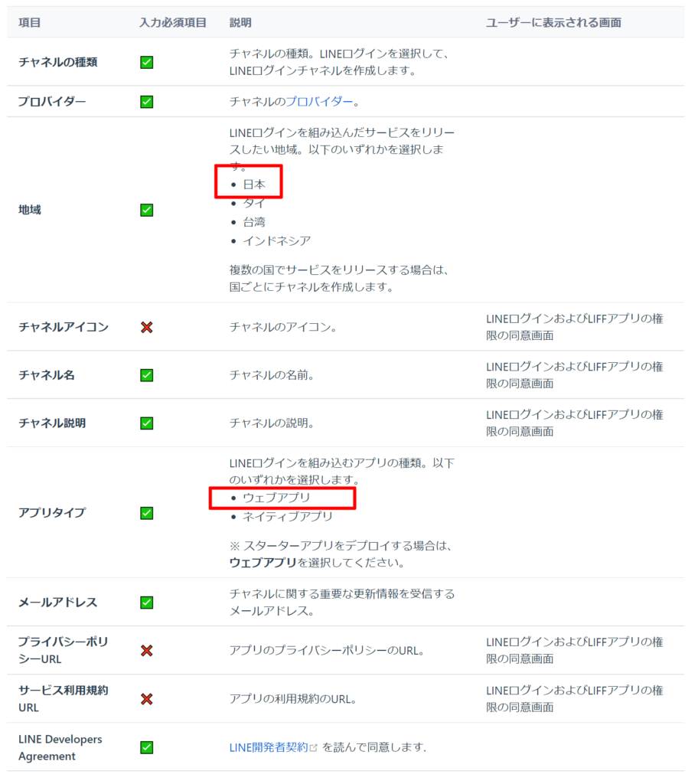
Task: Click the external link icon after LINE開発者契約
Action: tap(313, 748)
